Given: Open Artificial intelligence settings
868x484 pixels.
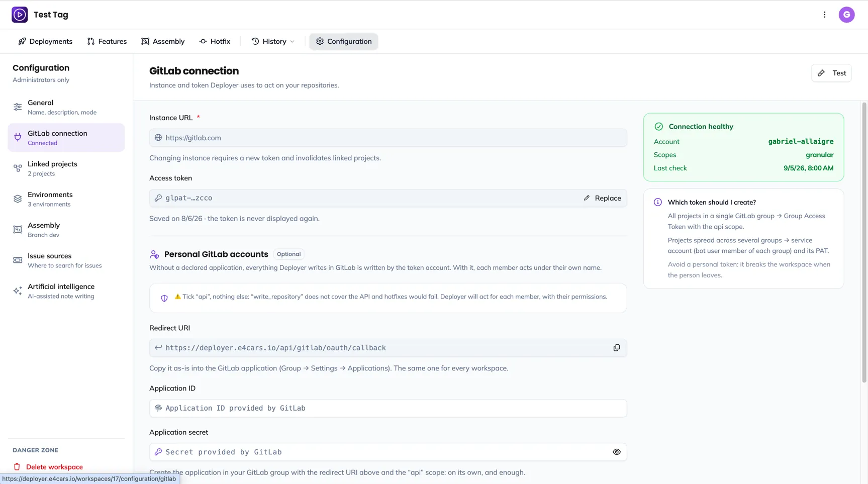Looking at the screenshot, I should pyautogui.click(x=66, y=291).
